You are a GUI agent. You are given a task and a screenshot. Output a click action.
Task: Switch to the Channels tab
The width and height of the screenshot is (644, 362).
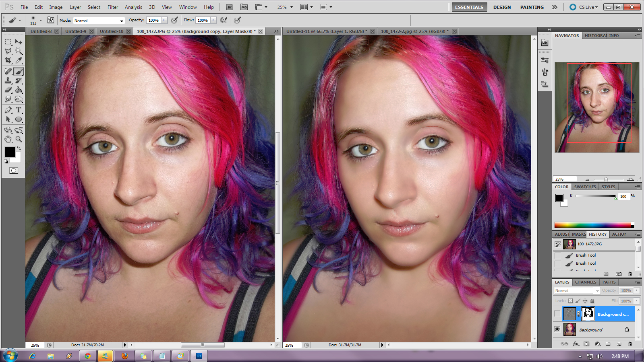(585, 282)
